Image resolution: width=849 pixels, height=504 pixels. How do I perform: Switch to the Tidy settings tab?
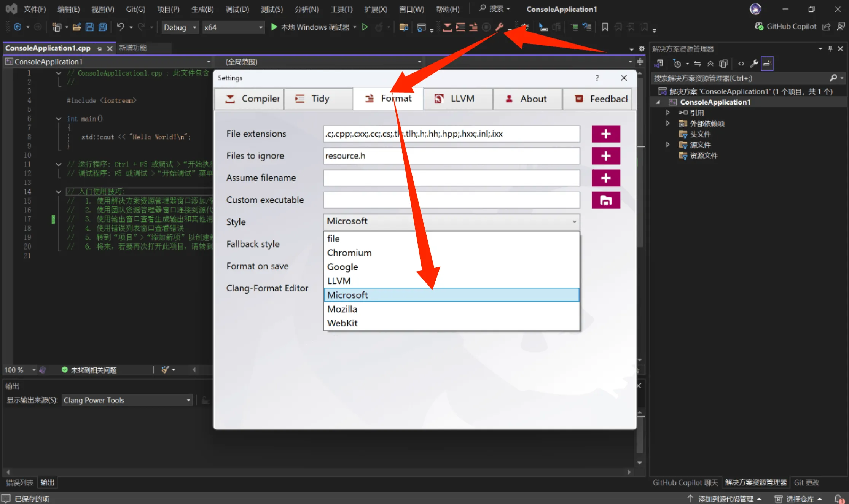[317, 99]
